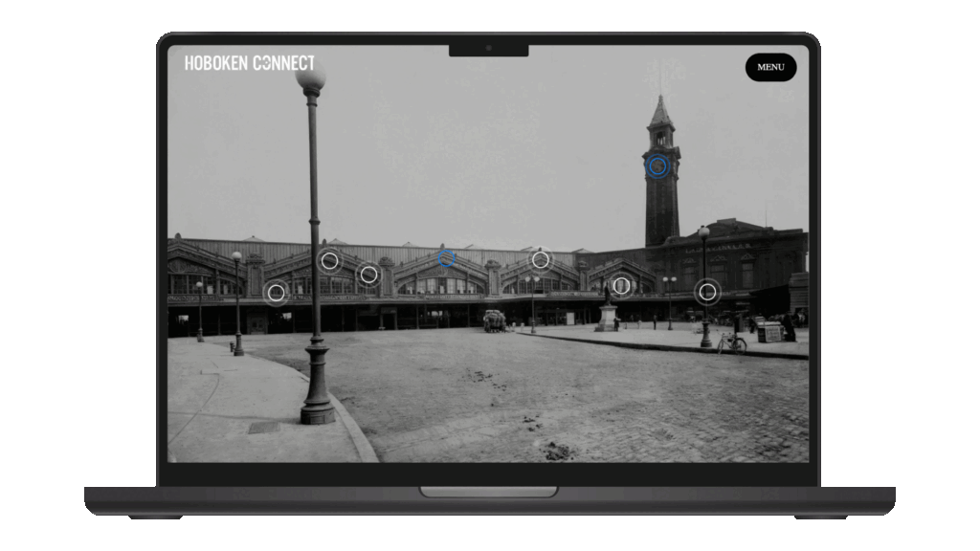Click the globe of the tall foreground lamppost
Screen dimensions: 980x551
pos(311,80)
